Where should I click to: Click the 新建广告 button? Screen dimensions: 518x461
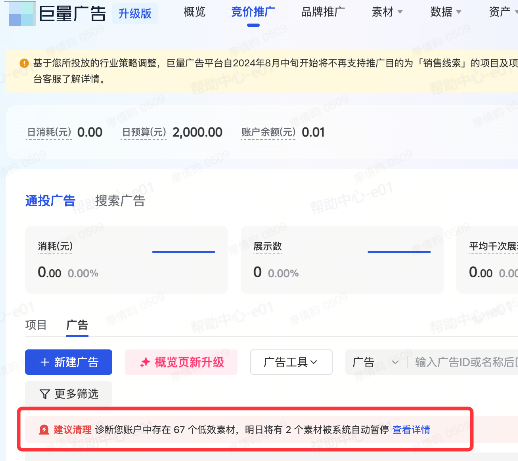coord(68,362)
